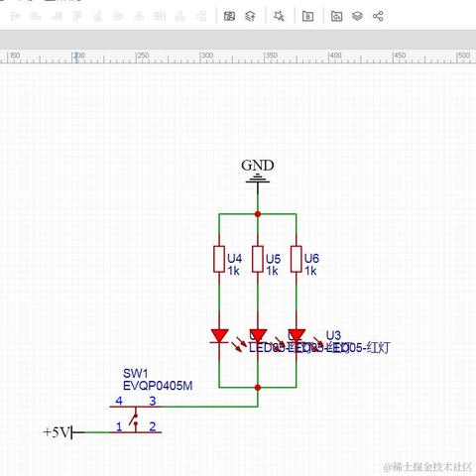The image size is (476, 476).
Task: Select the leftmost red LED diode
Action: pyautogui.click(x=219, y=336)
